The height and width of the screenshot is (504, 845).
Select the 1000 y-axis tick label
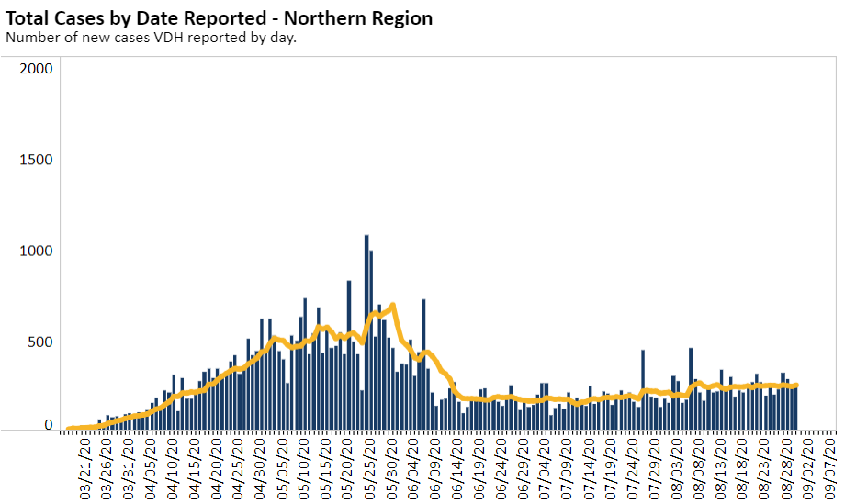[x=38, y=251]
